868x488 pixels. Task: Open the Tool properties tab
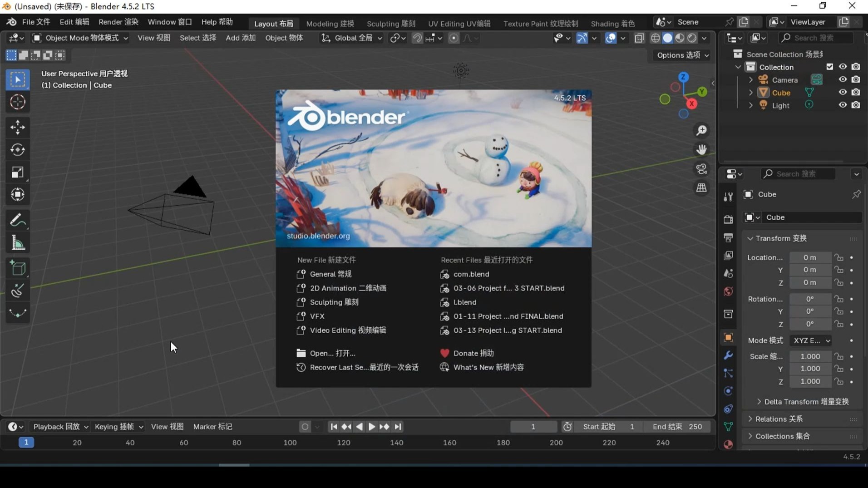click(728, 197)
